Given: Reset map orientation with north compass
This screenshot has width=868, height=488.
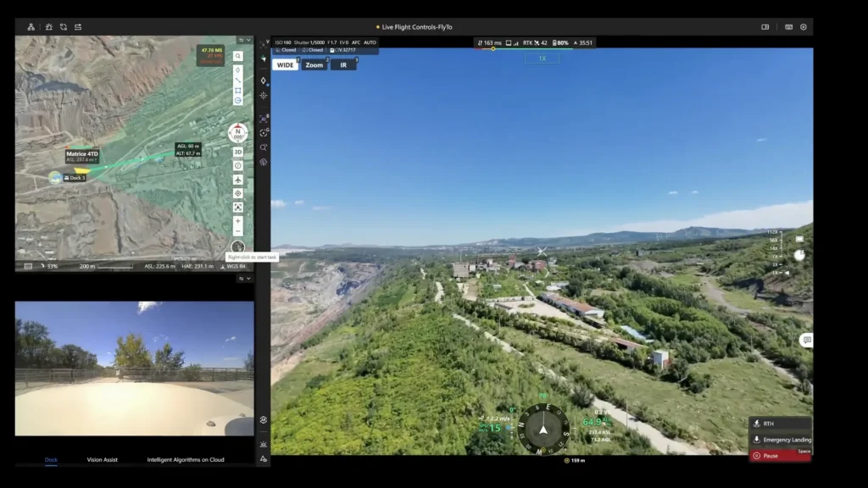Looking at the screenshot, I should pyautogui.click(x=238, y=133).
